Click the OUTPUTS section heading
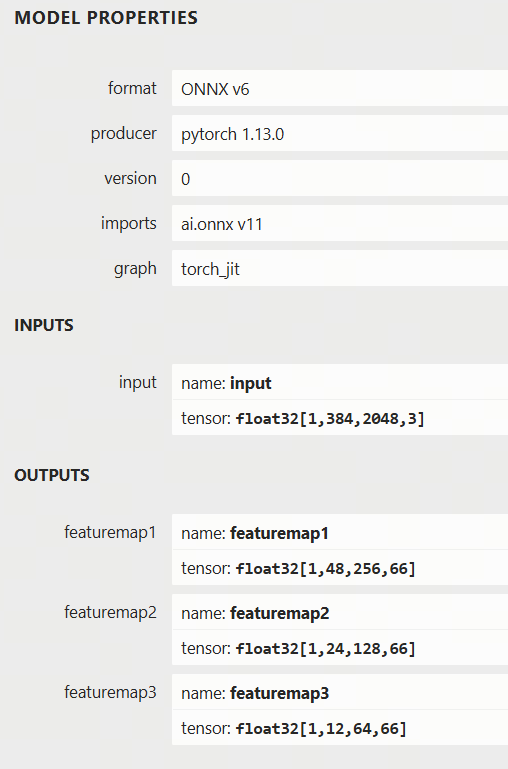The height and width of the screenshot is (769, 508). [52, 475]
